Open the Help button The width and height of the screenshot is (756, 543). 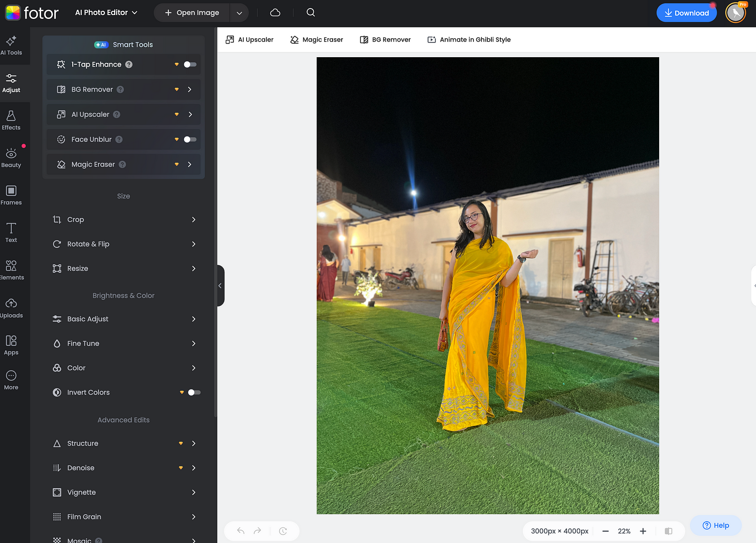(715, 526)
